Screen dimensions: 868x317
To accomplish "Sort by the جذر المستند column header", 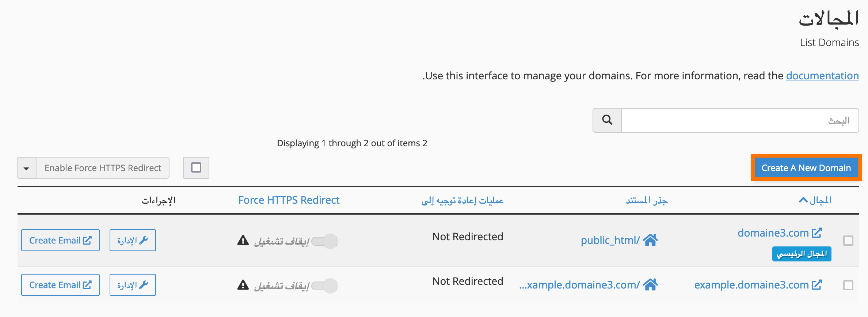I will click(x=647, y=200).
